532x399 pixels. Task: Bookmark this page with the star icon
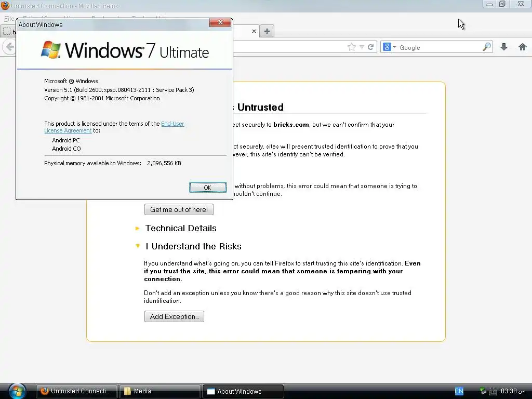pos(352,47)
